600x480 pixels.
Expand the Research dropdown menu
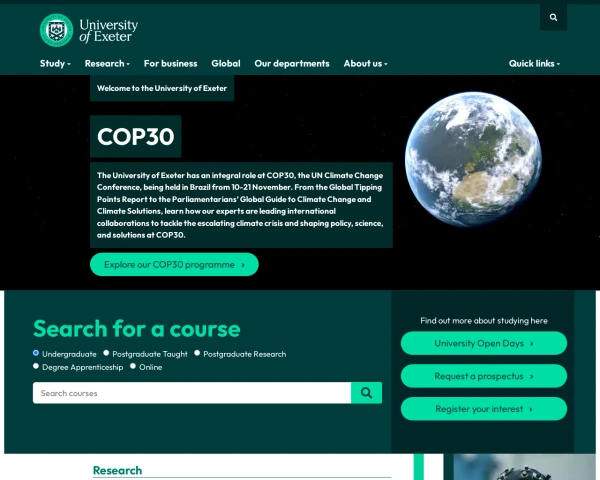[107, 64]
